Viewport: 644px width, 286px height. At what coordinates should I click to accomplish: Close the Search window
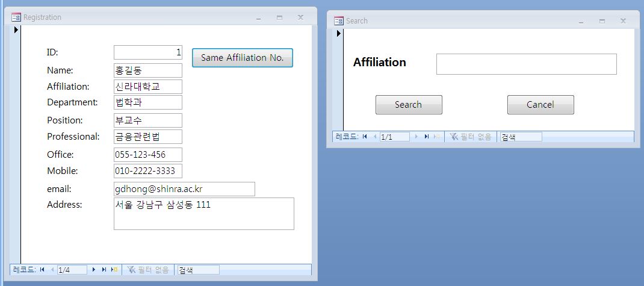[623, 21]
